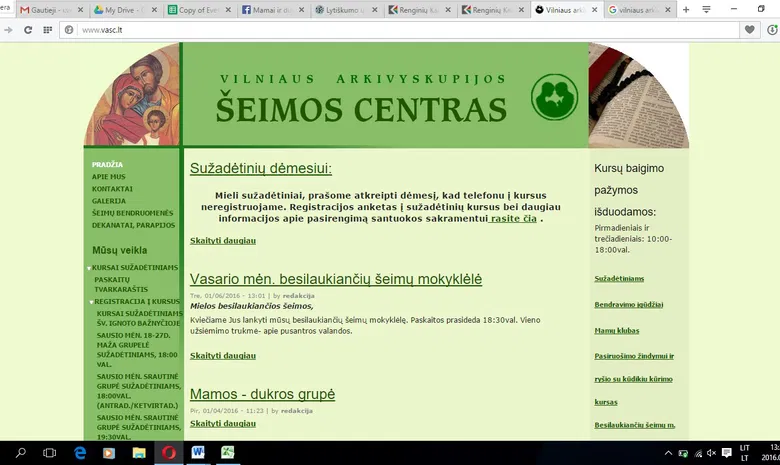Viewport: 780px width, 465px height.
Task: Click the Holy Family icon image in header
Action: 131,94
